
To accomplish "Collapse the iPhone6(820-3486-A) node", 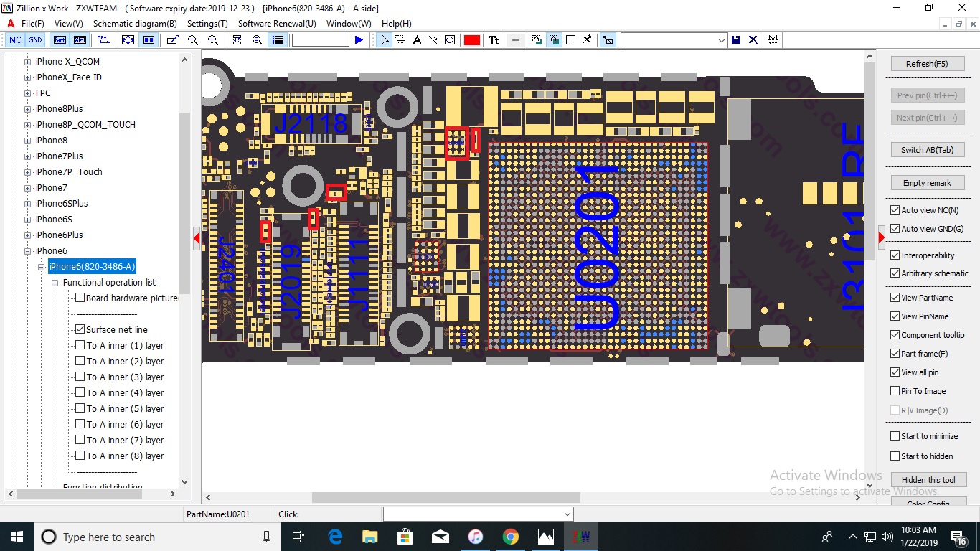I will [42, 267].
